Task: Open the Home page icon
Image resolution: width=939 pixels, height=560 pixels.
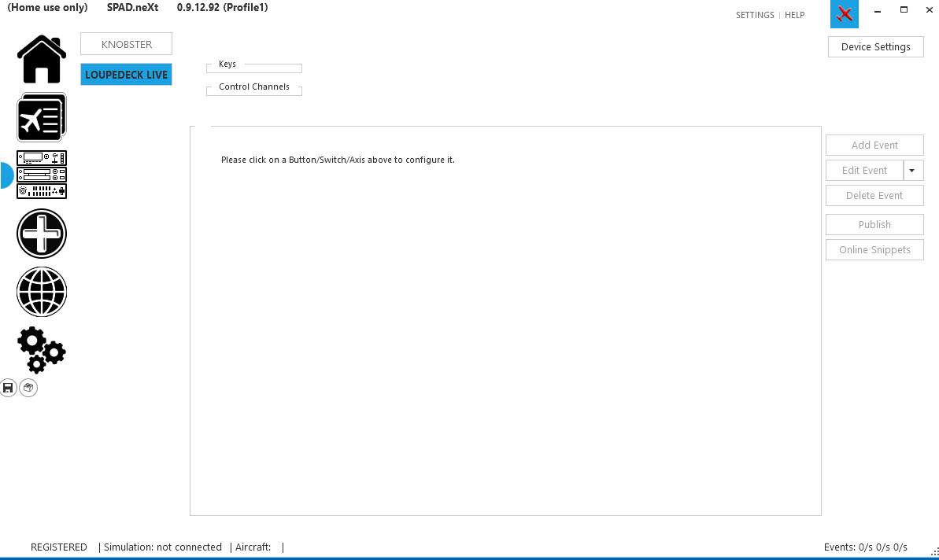Action: tap(42, 60)
